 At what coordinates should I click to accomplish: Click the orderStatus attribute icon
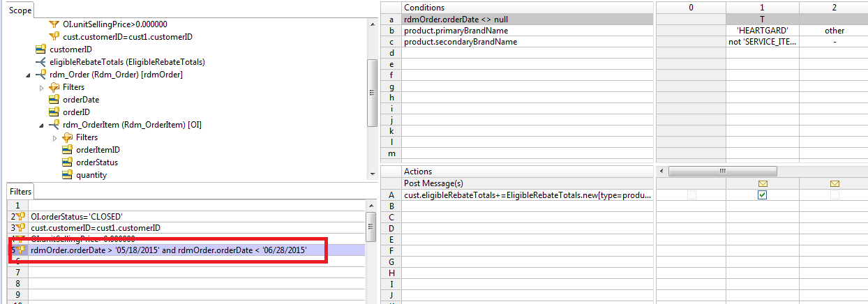tap(67, 162)
